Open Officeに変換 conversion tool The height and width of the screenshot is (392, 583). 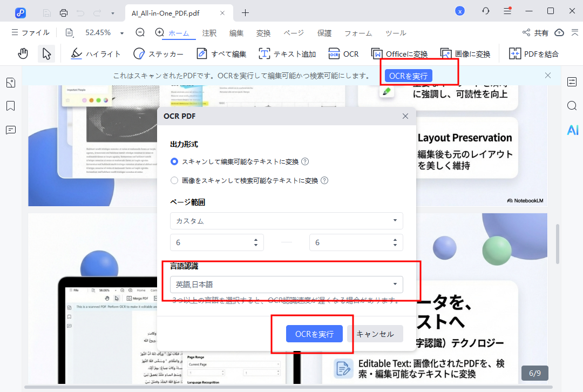tap(399, 53)
